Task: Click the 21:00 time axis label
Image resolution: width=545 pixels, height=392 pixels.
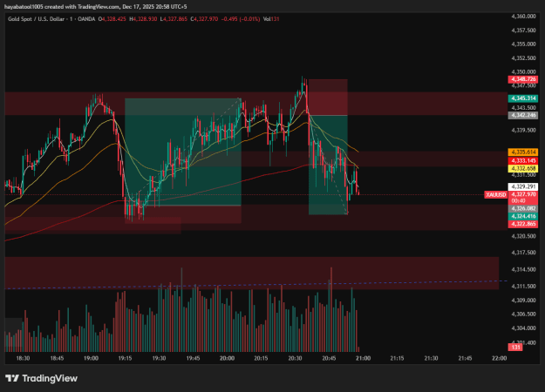Action: pyautogui.click(x=364, y=358)
